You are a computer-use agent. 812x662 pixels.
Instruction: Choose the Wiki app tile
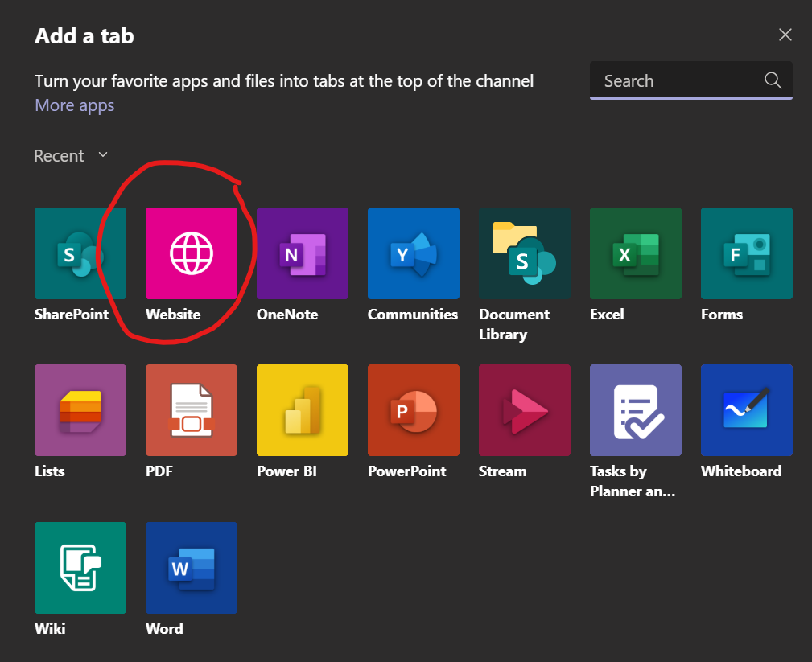pyautogui.click(x=80, y=568)
